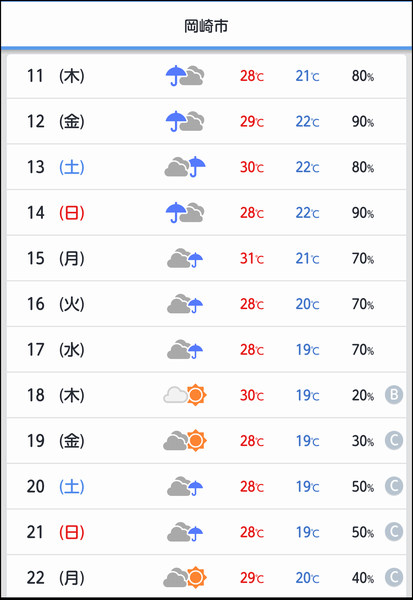The height and width of the screenshot is (600, 413).
Task: Click the 90% rain probability on the 12th
Action: pyautogui.click(x=363, y=121)
